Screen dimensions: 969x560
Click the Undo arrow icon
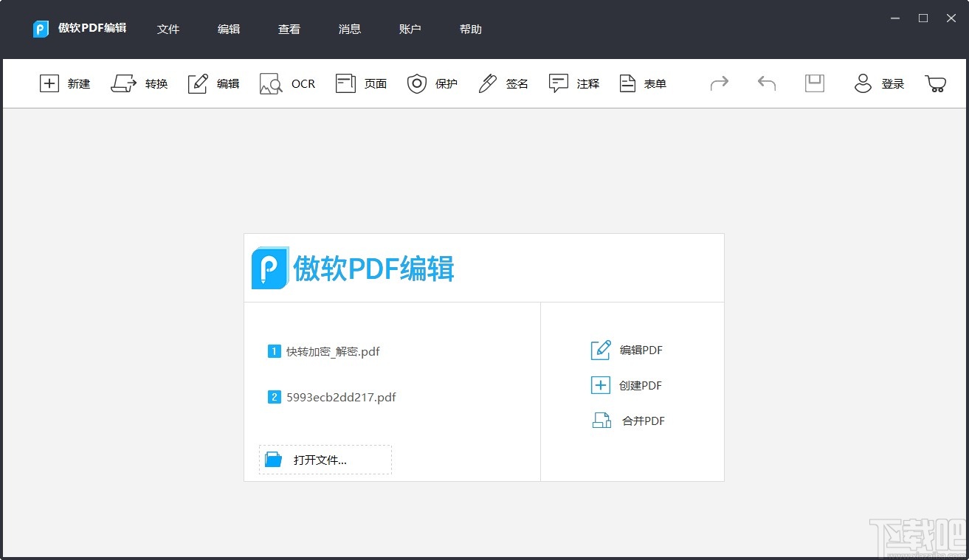(766, 83)
